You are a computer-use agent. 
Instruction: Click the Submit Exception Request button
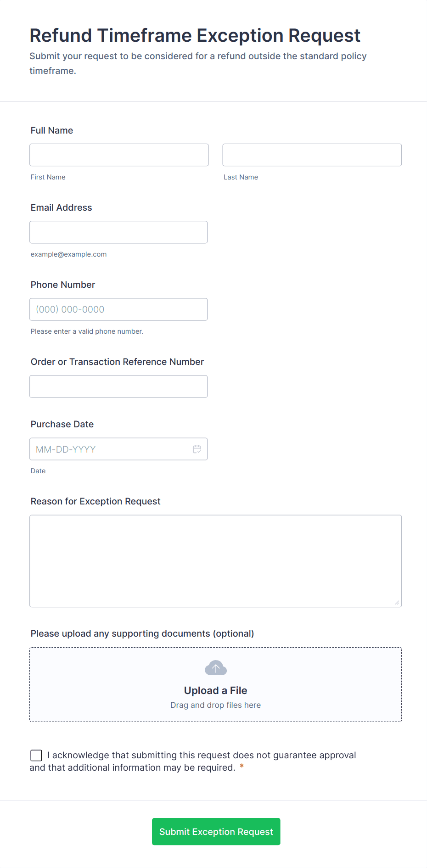216,831
